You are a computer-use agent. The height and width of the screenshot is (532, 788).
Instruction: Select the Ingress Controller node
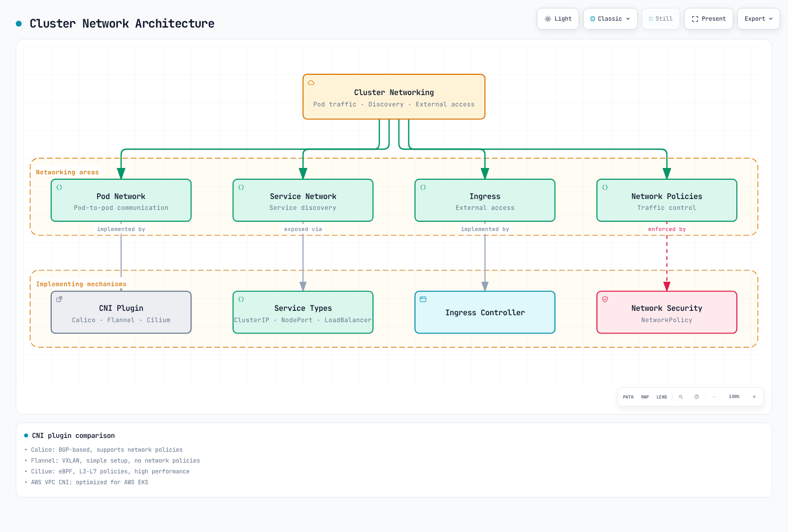[485, 312]
